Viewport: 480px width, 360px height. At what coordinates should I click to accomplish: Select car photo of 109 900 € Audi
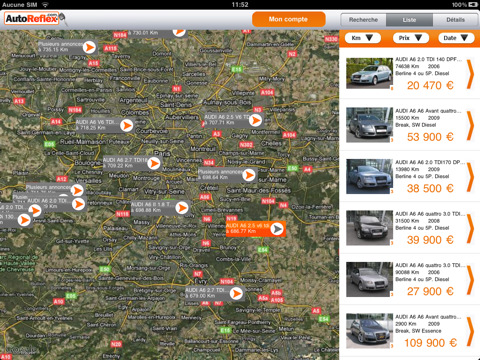369,331
